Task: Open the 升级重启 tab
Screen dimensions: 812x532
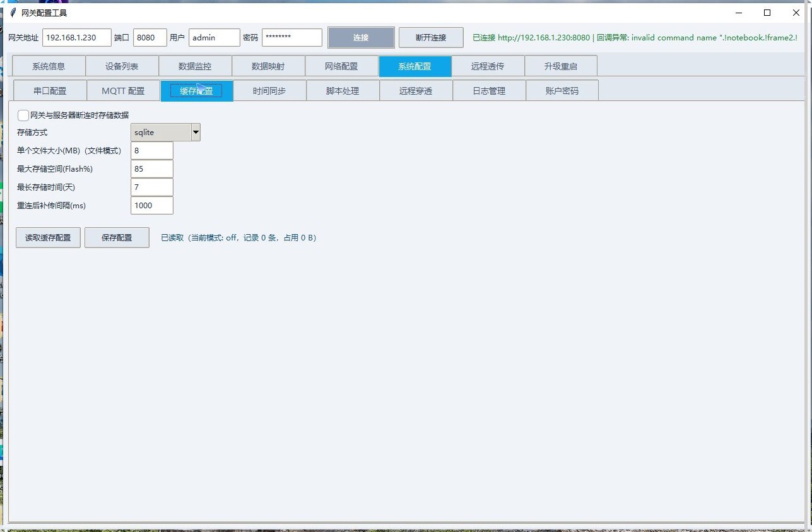Action: coord(561,66)
